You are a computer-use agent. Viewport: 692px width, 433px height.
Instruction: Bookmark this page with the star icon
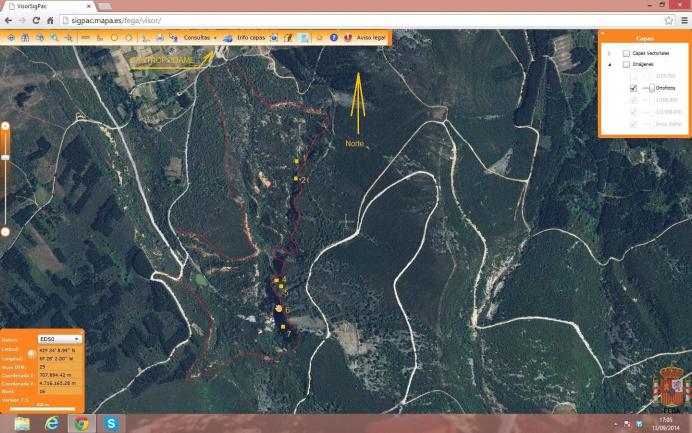click(x=668, y=19)
